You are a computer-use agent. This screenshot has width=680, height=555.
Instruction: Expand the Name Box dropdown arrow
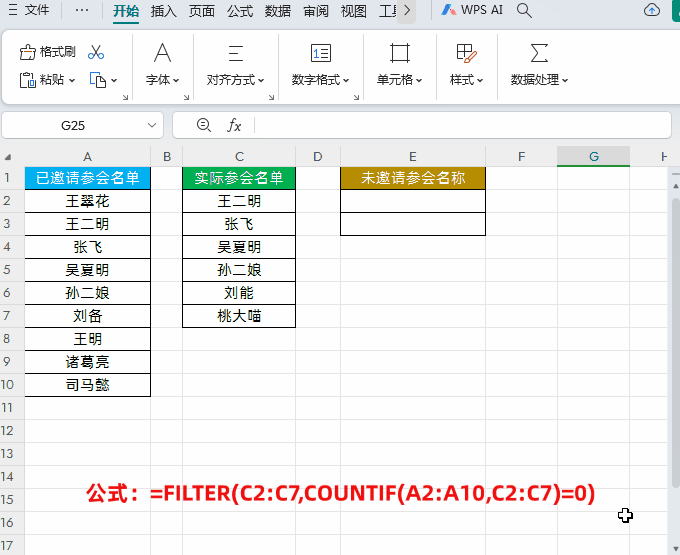[x=152, y=125]
